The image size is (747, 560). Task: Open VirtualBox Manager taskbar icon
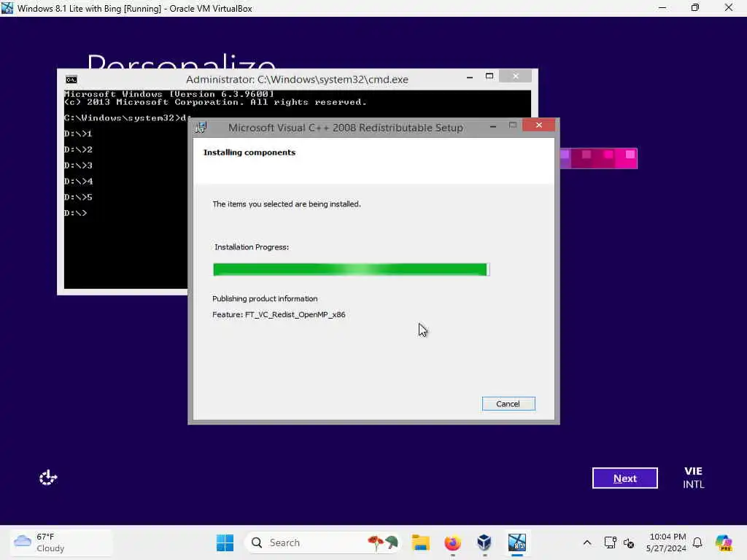pos(484,542)
